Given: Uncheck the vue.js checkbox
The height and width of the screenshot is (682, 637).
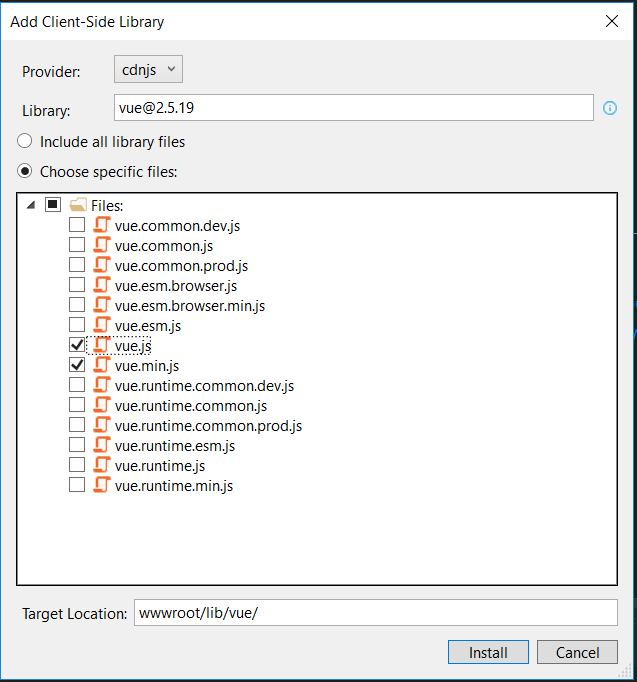Looking at the screenshot, I should click(x=77, y=345).
